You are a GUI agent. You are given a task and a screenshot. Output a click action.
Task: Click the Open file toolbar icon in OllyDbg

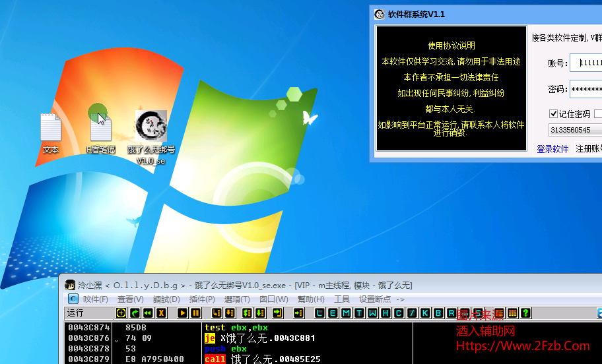coord(121,313)
